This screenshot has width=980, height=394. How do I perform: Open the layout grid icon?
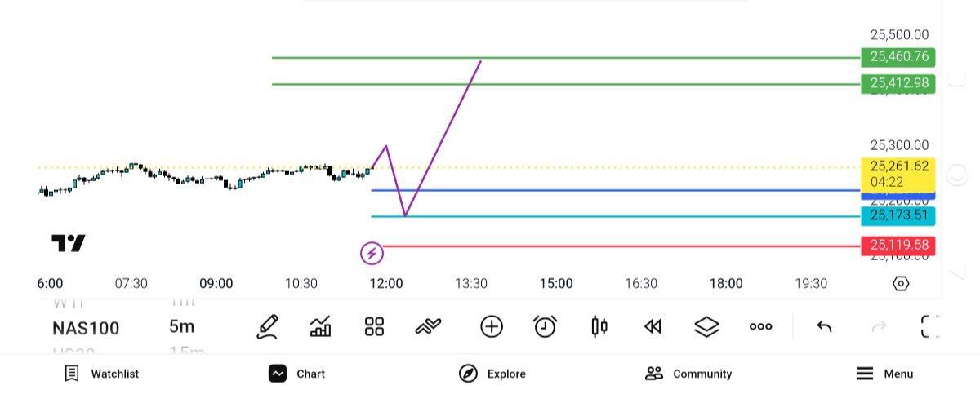click(374, 327)
